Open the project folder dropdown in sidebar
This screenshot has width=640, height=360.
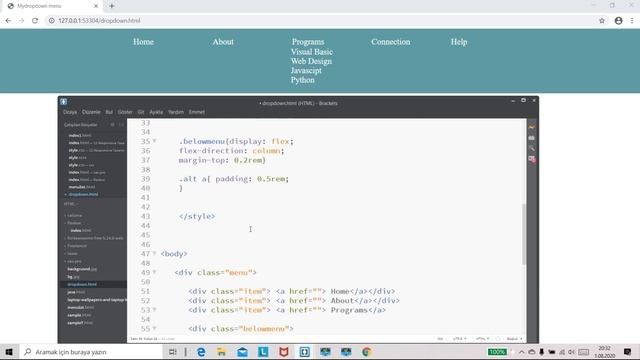71,204
